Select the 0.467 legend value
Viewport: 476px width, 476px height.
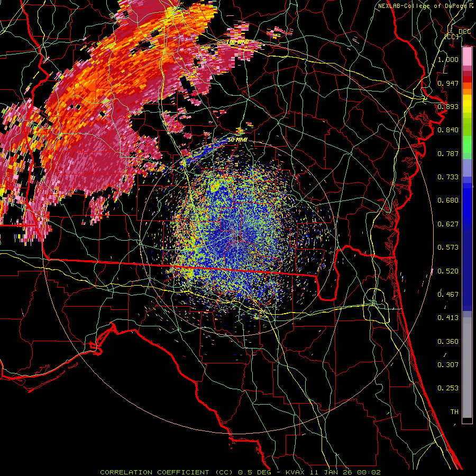(448, 295)
